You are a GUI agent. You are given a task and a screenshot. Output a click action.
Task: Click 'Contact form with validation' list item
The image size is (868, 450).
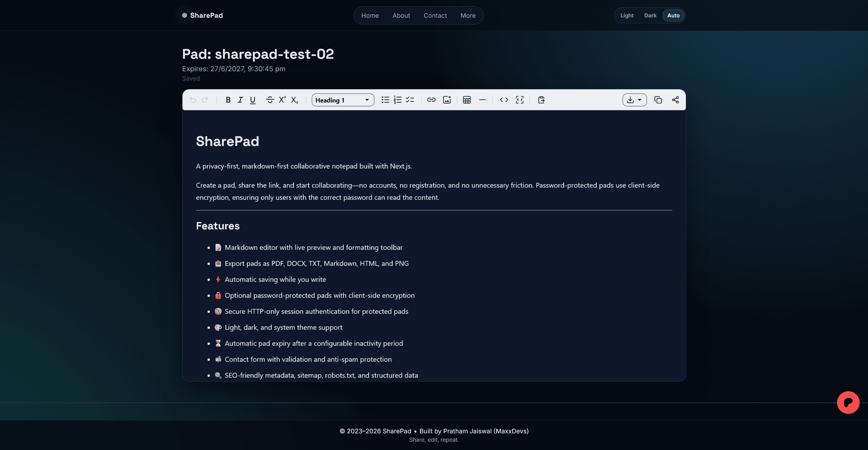(x=308, y=360)
